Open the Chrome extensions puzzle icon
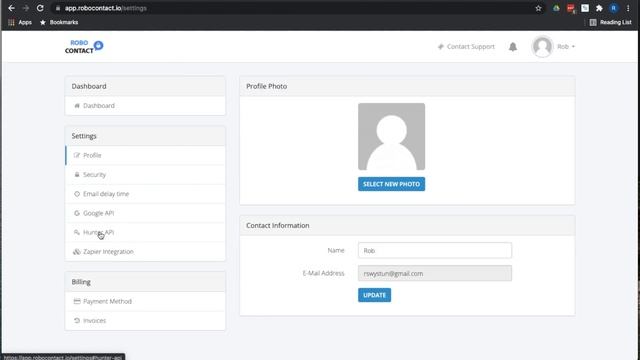 click(x=599, y=8)
